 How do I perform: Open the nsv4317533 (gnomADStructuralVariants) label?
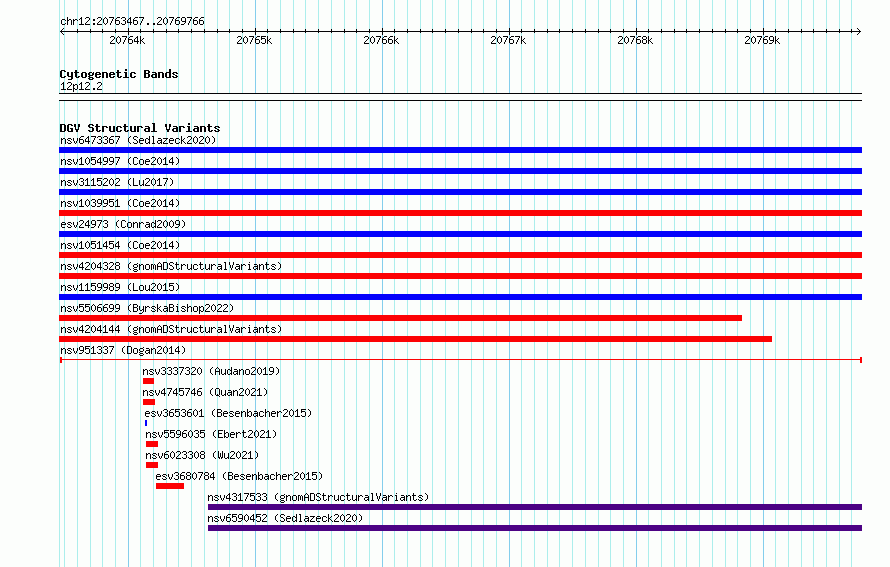318,497
